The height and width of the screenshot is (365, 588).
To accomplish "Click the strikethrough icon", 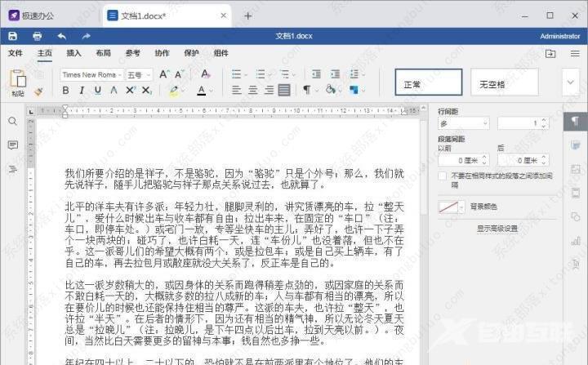I will (114, 90).
